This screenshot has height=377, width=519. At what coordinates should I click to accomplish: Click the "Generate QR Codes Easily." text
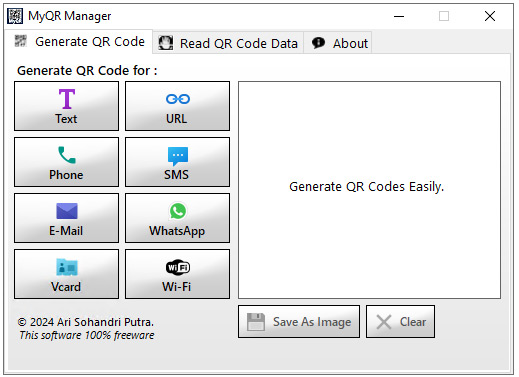point(366,187)
